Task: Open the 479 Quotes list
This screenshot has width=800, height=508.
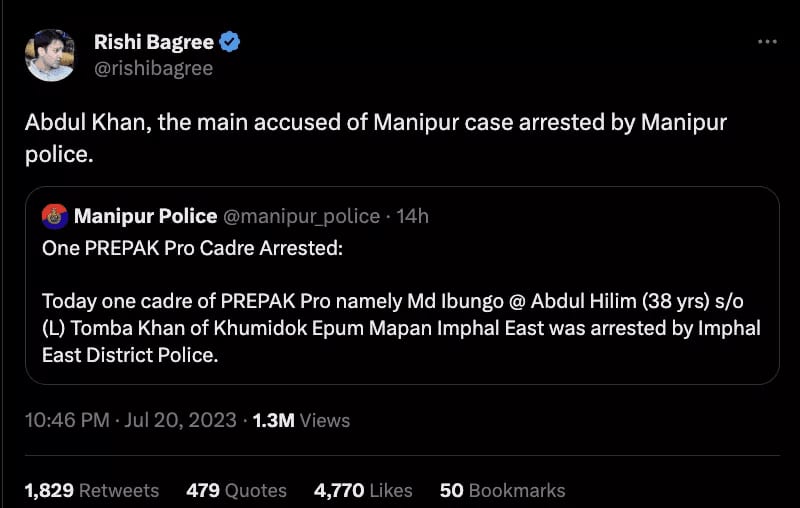Action: [236, 490]
